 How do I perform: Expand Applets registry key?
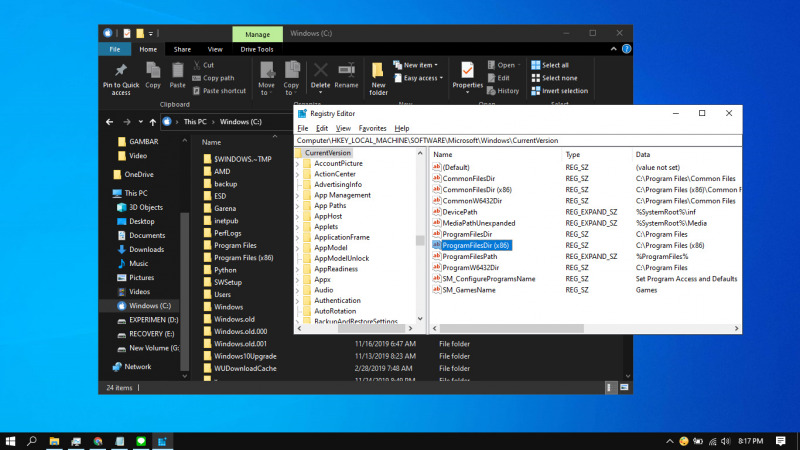pos(298,227)
